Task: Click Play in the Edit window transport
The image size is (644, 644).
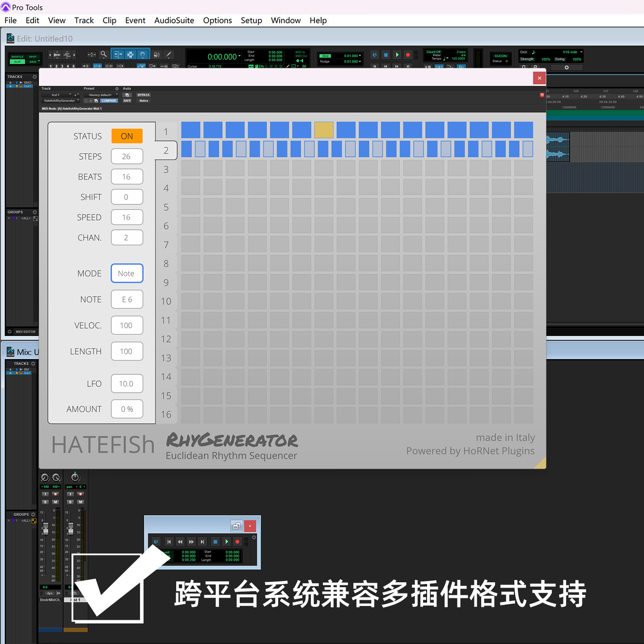Action: (397, 55)
